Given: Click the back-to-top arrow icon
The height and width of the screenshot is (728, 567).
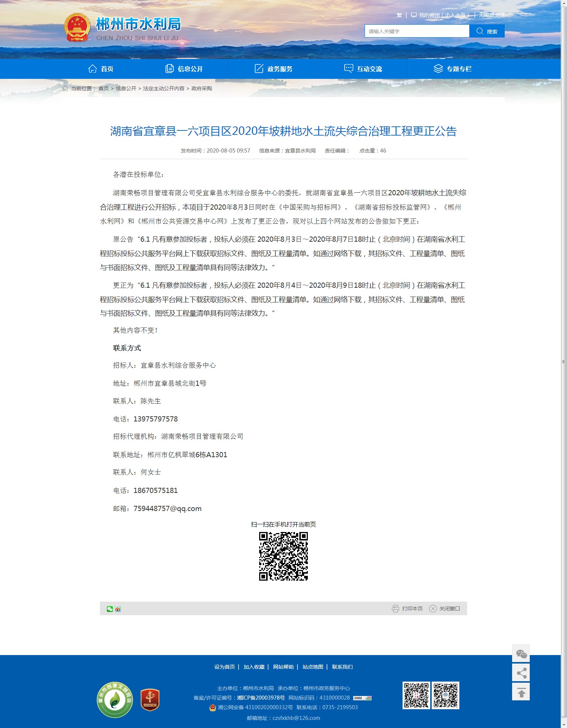Looking at the screenshot, I should (521, 692).
